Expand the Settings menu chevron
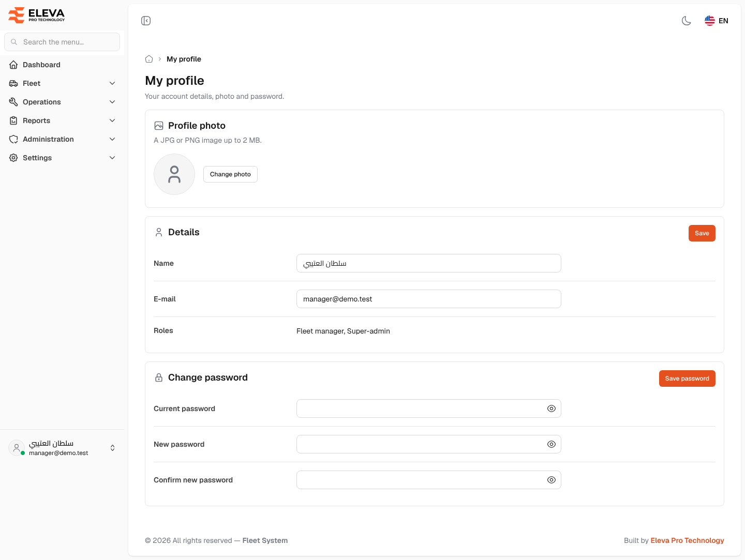 (112, 158)
